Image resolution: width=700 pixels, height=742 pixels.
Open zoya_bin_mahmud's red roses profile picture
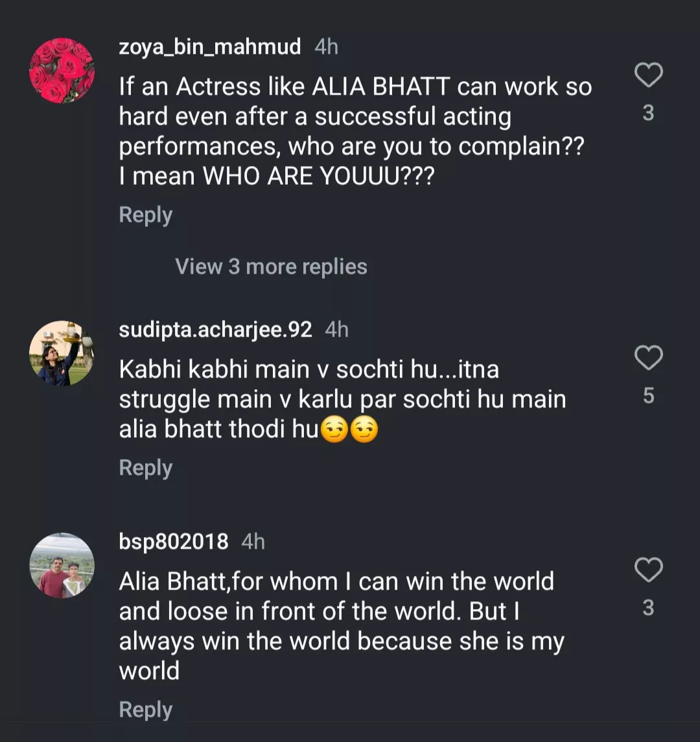click(62, 71)
